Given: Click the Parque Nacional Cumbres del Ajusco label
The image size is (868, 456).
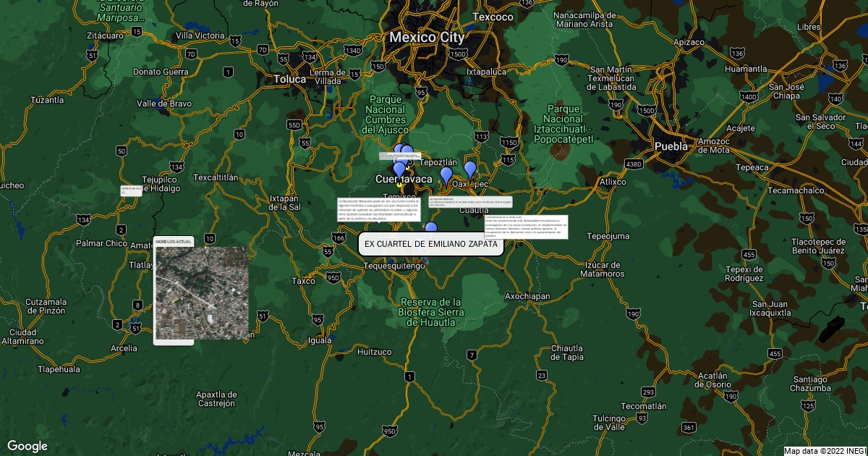Looking at the screenshot, I should pyautogui.click(x=386, y=114).
